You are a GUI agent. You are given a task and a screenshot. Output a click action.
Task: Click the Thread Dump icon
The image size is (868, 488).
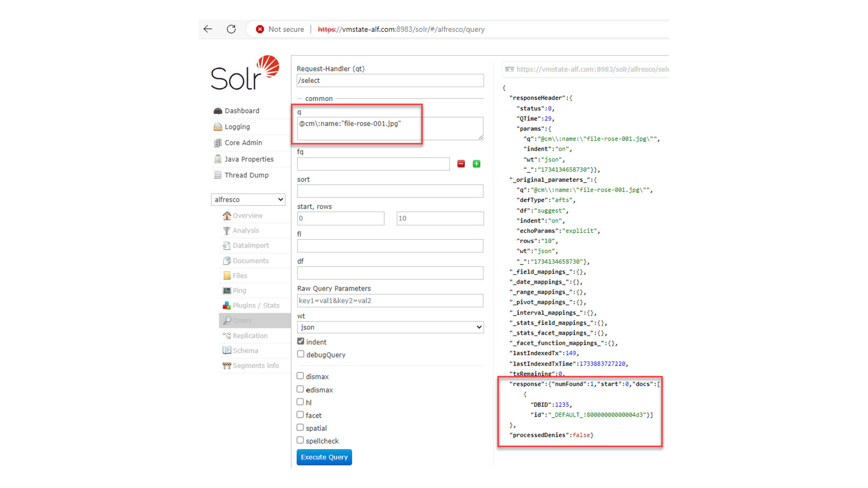[x=218, y=175]
